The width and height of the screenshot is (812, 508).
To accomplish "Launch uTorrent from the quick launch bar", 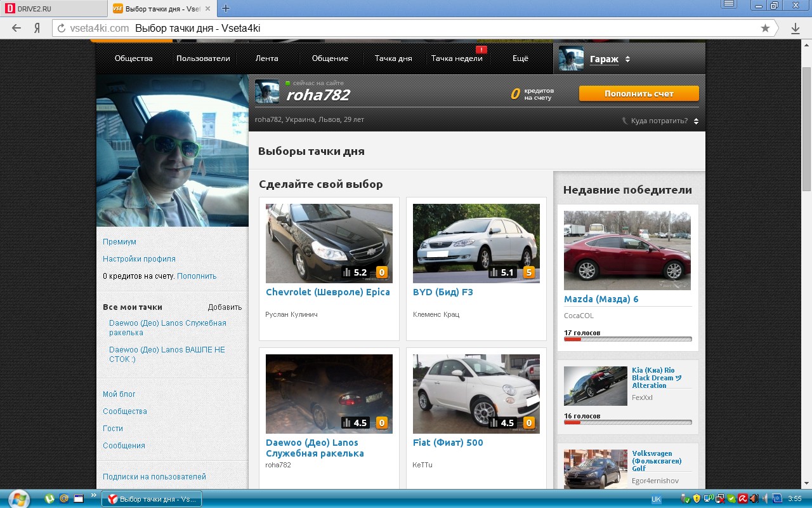I will click(49, 498).
